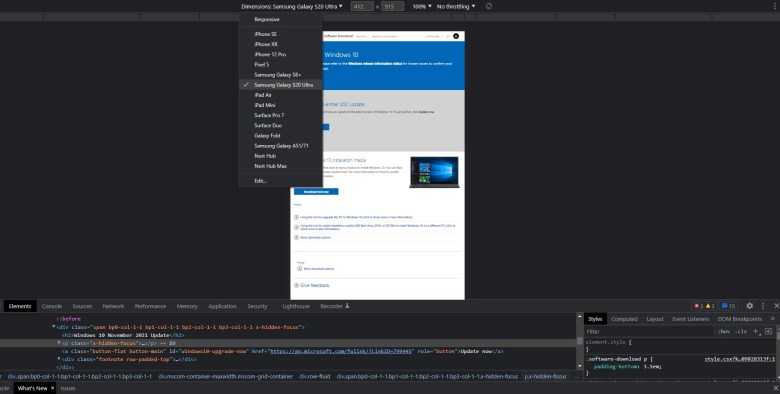The image size is (780, 394).
Task: Switch to the Sources tab
Action: click(82, 306)
